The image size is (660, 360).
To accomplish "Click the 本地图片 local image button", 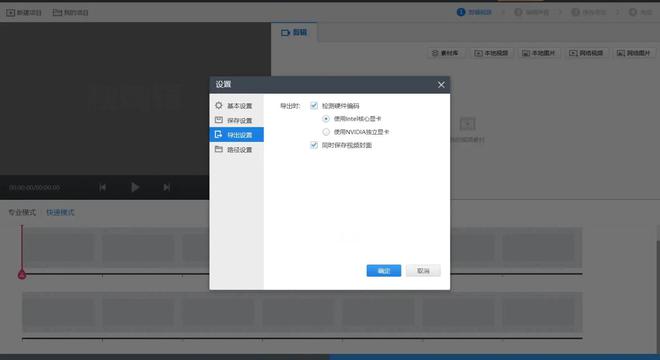I will (539, 53).
